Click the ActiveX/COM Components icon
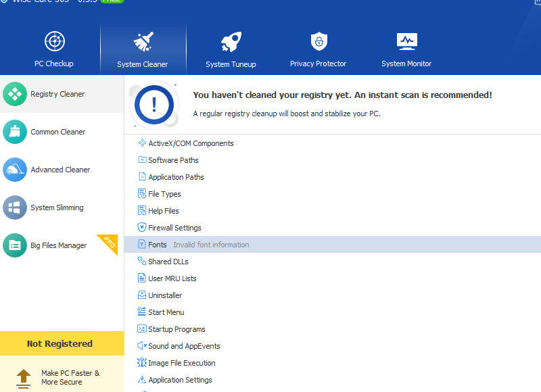Viewport: 541px width, 392px height. 142,143
